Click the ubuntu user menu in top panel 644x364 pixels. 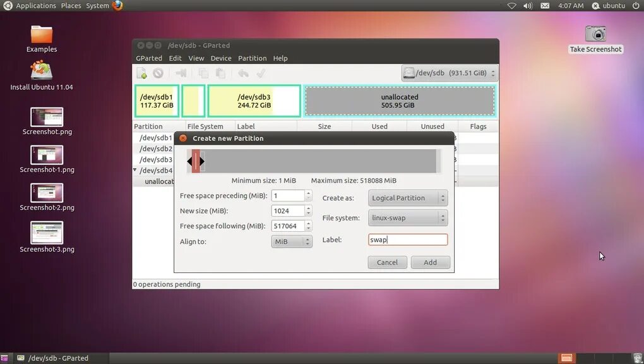(x=608, y=6)
